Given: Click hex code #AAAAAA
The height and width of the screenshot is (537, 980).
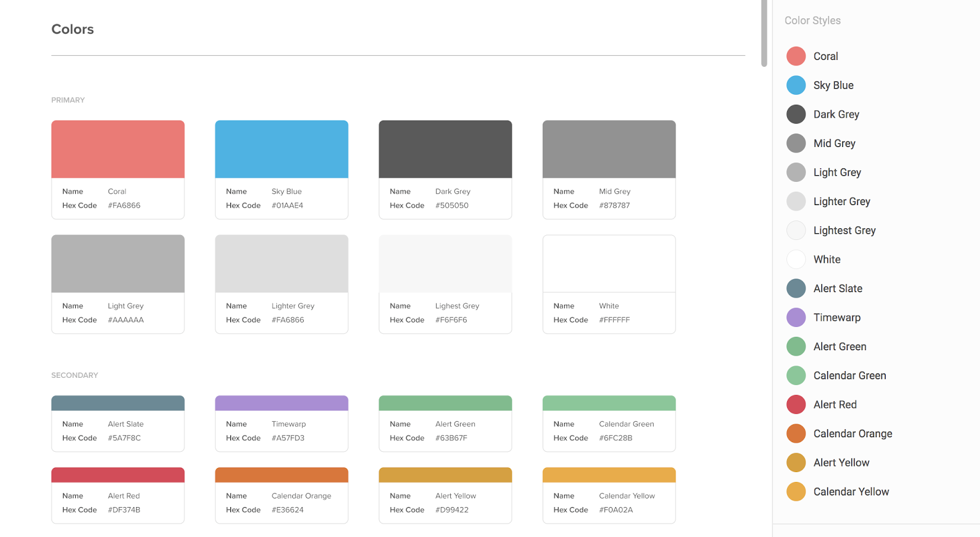Looking at the screenshot, I should [x=126, y=320].
